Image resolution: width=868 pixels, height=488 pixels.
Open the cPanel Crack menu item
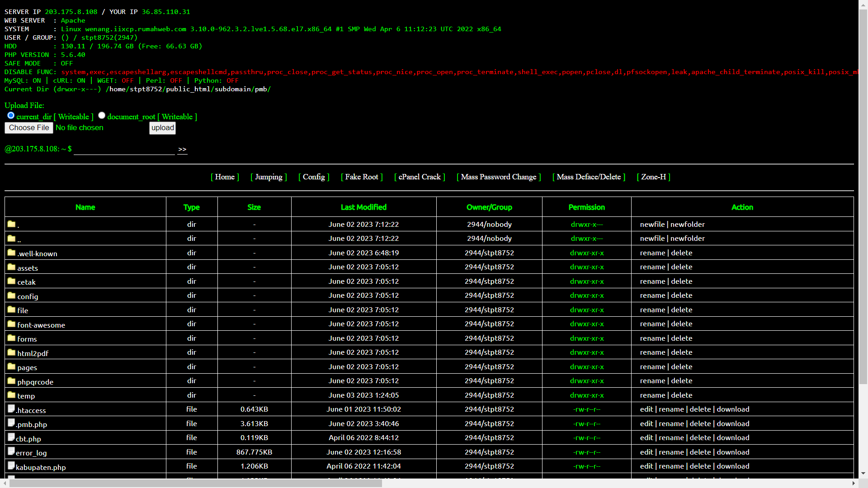coord(420,177)
